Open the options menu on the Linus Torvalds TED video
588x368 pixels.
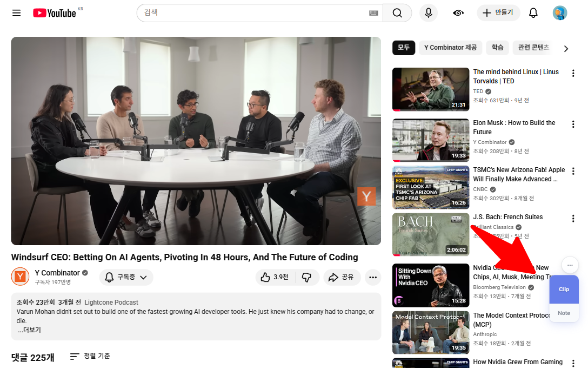[573, 73]
